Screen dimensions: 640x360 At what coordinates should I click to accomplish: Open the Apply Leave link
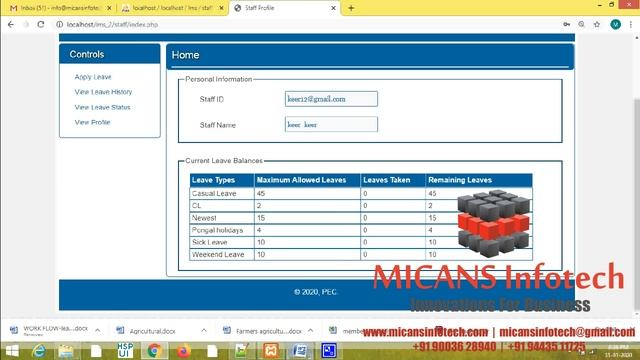[93, 77]
